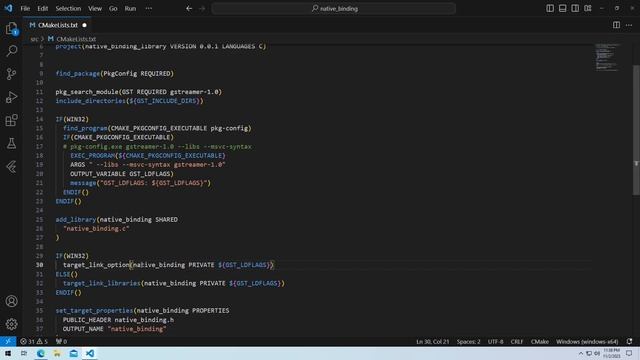The height and width of the screenshot is (360, 640).
Task: Click set_target_properties on line 35
Action: tap(94, 311)
